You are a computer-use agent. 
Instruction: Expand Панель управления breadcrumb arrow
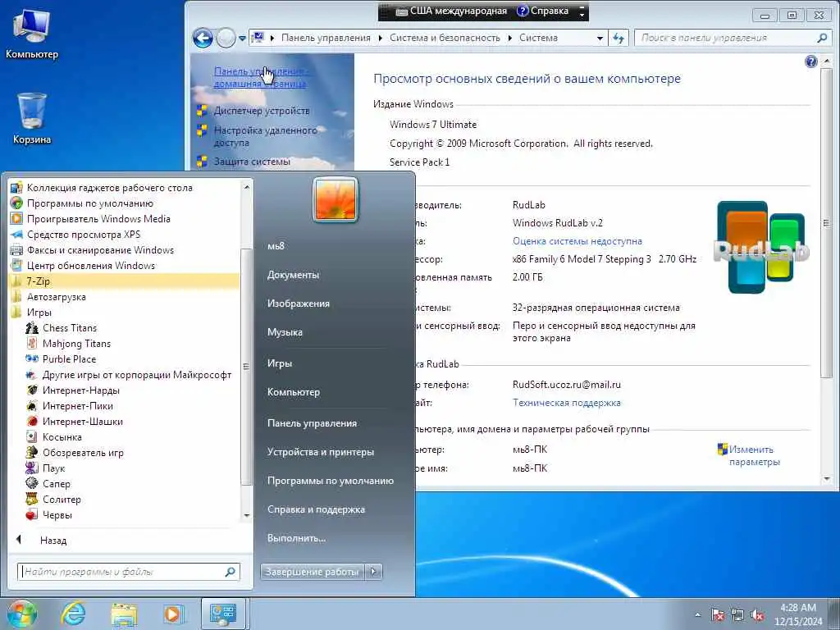tap(380, 38)
